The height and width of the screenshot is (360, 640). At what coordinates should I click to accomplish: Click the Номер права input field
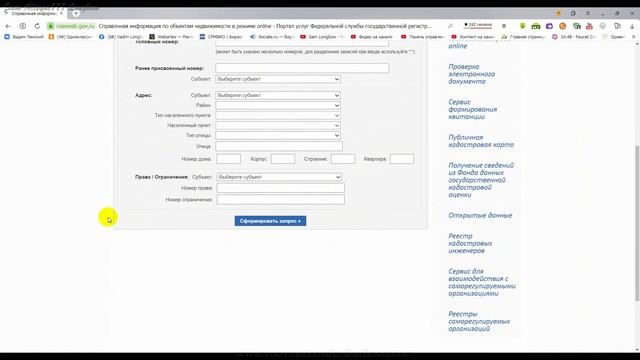click(x=281, y=188)
